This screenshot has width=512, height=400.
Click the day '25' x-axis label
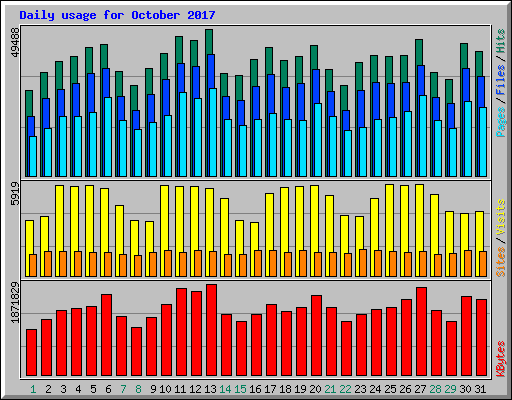tap(390, 389)
